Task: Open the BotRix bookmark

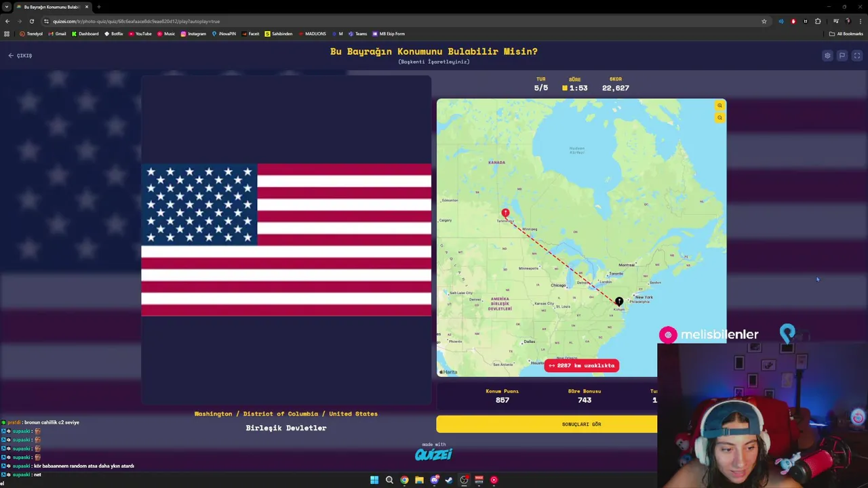Action: point(114,34)
